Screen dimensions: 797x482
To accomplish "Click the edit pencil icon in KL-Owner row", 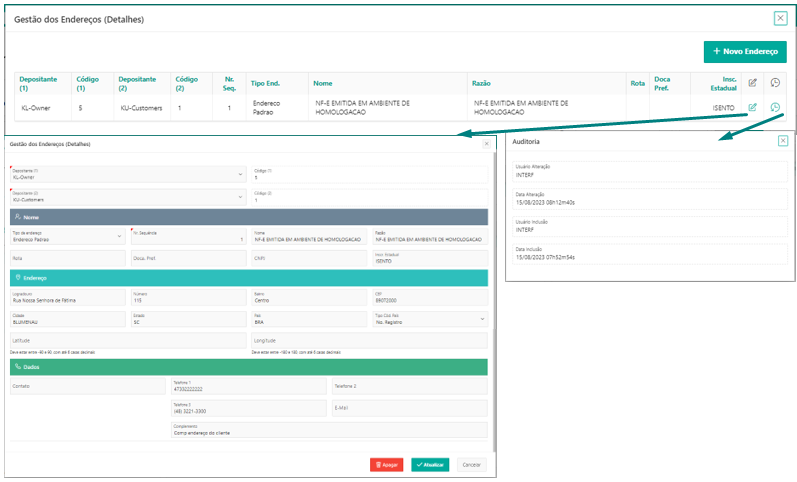I will [x=752, y=107].
